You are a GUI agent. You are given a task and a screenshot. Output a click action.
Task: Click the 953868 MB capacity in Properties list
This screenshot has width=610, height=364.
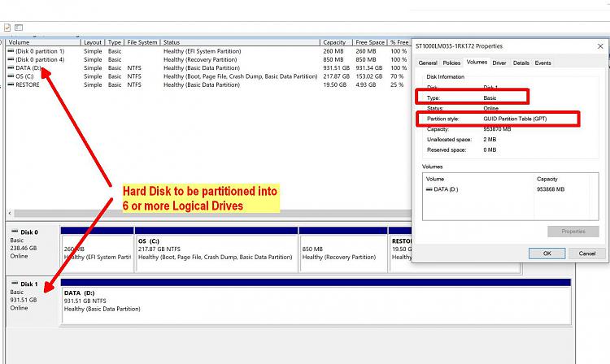[x=551, y=189]
